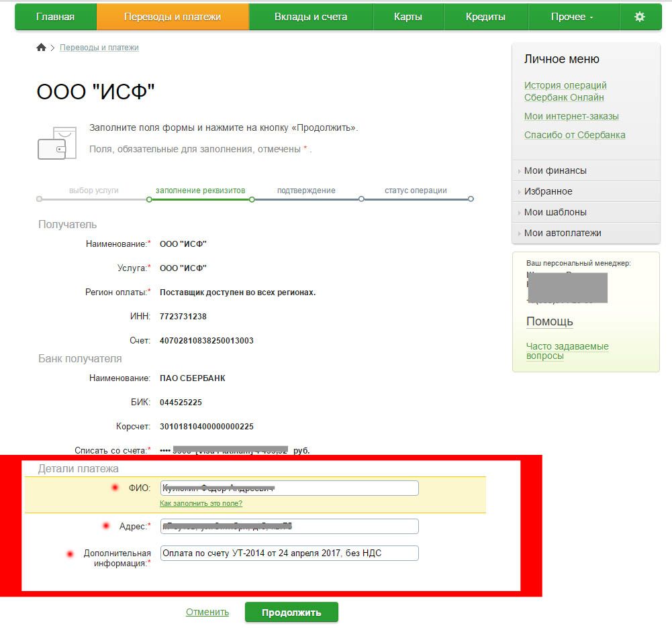Expand Мои финансы section
This screenshot has width=672, height=634.
[x=555, y=170]
